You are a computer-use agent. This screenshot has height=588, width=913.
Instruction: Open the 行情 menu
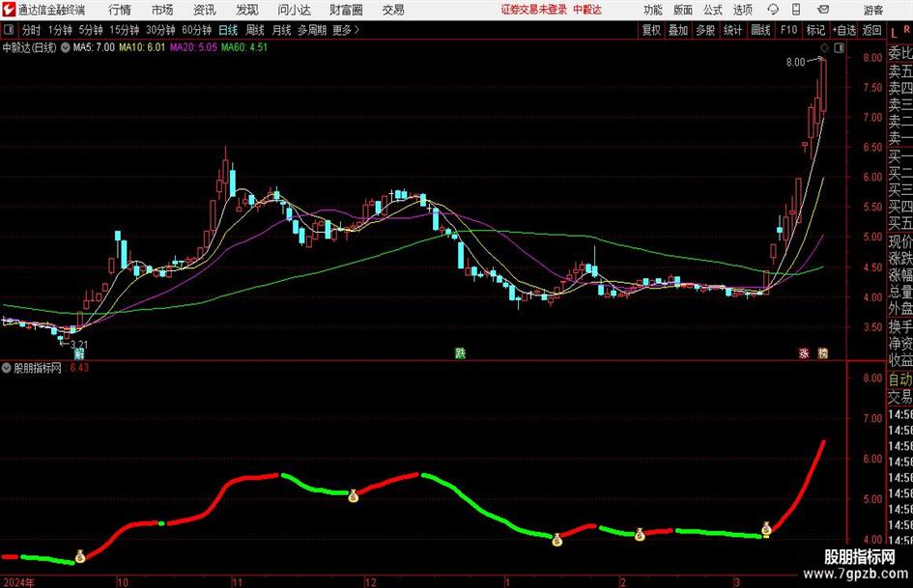pyautogui.click(x=120, y=10)
